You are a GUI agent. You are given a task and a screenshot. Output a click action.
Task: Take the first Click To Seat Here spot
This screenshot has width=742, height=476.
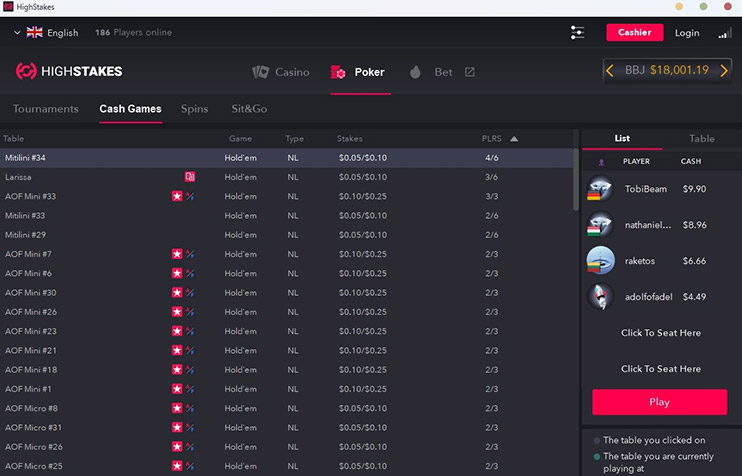660,333
